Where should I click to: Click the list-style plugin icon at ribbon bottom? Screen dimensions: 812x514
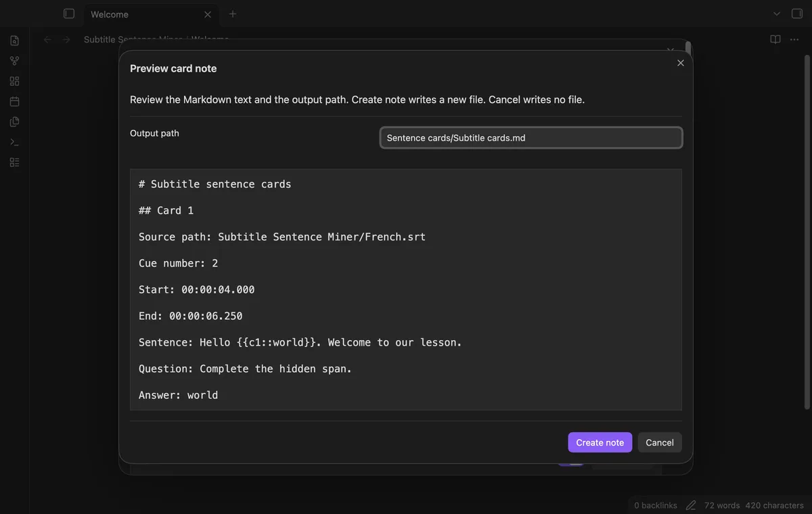[14, 162]
